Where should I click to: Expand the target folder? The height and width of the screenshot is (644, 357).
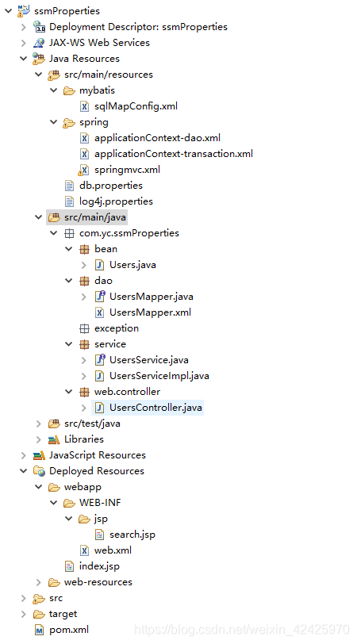pyautogui.click(x=24, y=614)
